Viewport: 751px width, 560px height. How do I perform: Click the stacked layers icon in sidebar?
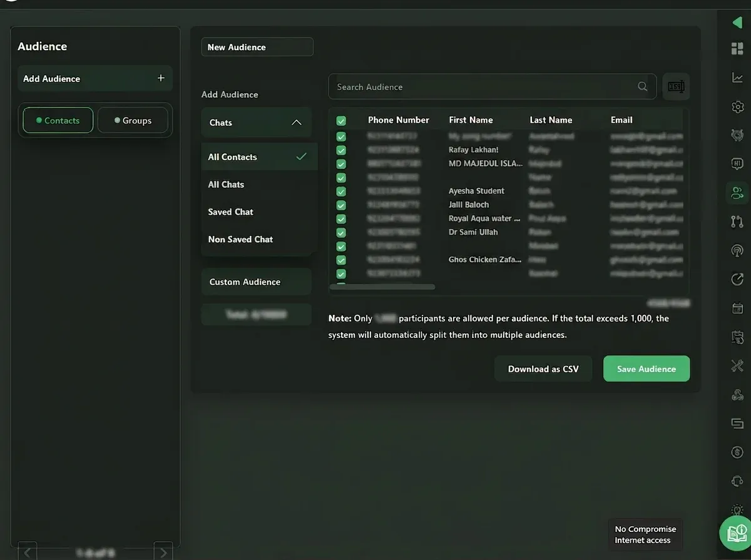click(737, 424)
